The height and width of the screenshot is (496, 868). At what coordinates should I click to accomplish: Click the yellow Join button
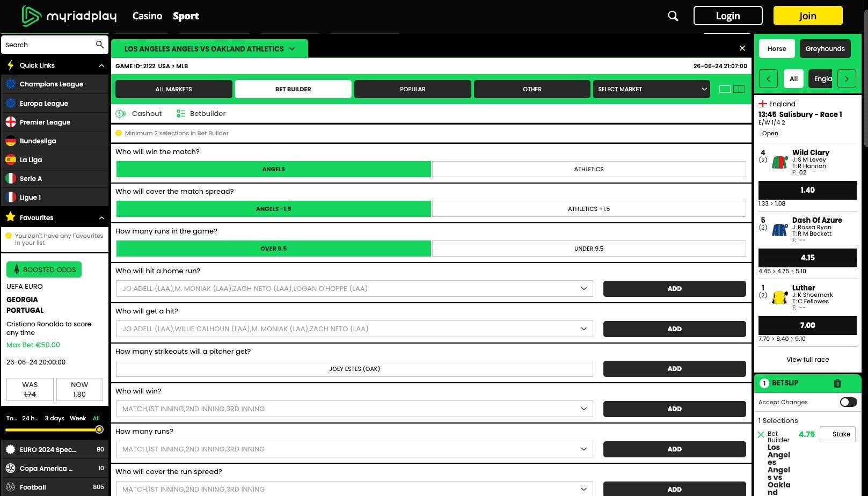pos(808,16)
